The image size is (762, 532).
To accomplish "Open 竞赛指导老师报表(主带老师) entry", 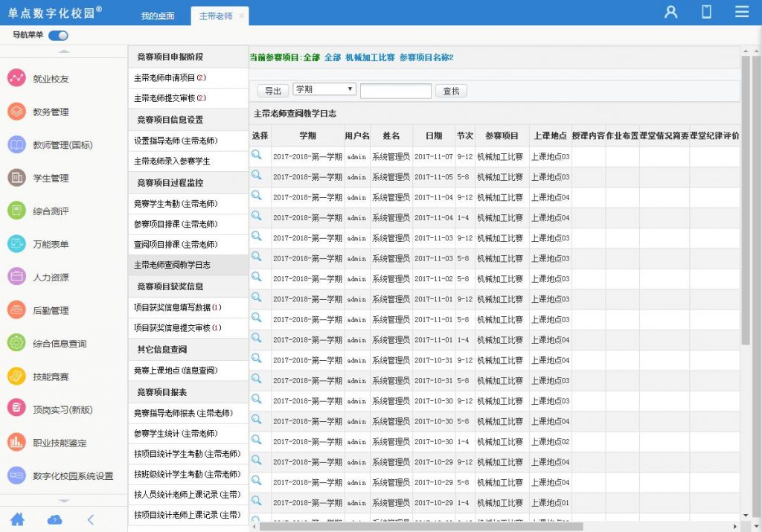I will 188,414.
